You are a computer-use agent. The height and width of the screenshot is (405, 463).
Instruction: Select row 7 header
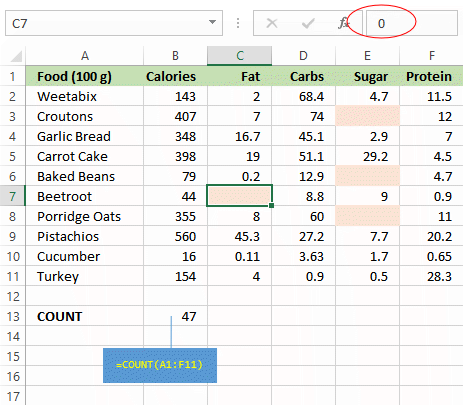tap(13, 196)
